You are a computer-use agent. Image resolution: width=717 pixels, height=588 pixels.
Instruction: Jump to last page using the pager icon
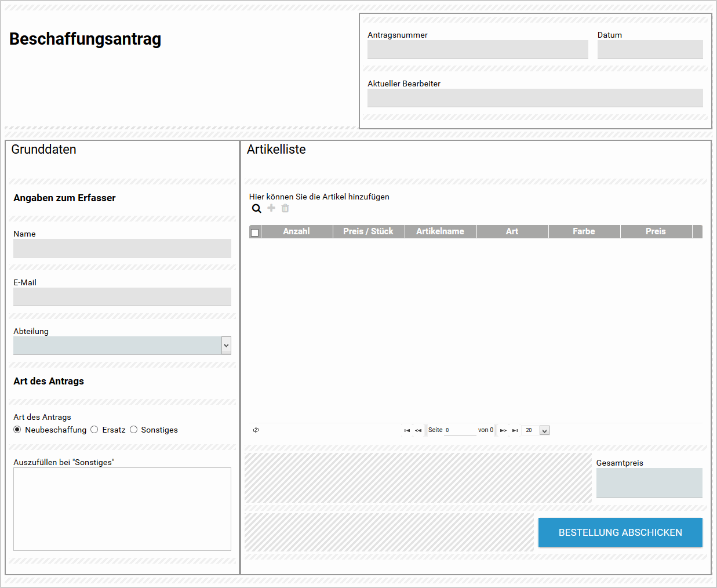515,430
